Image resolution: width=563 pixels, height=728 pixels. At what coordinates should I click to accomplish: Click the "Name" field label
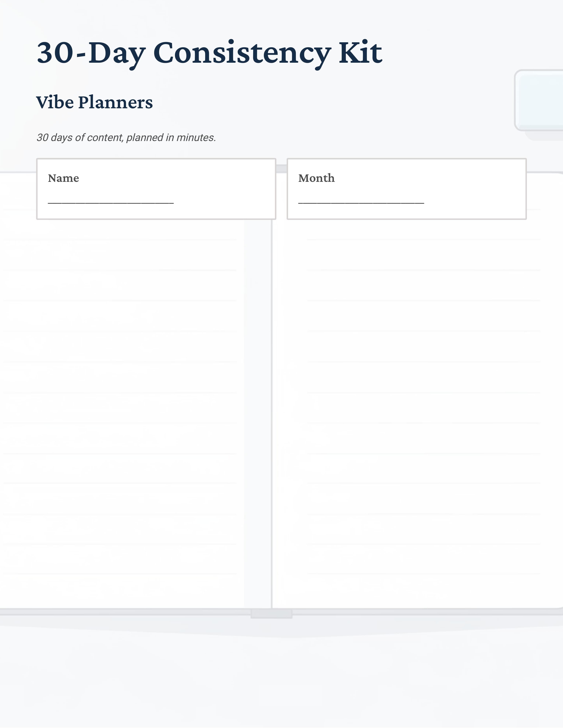tap(63, 178)
